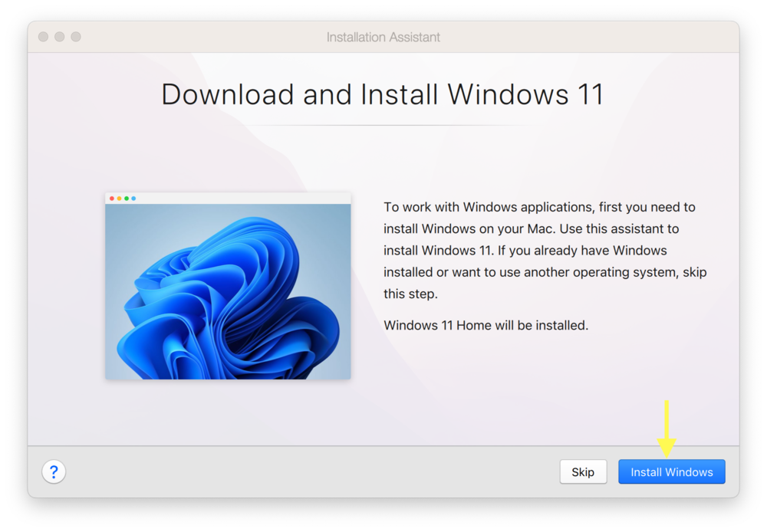Select the Windows 11 bloom wallpaper image
Viewport: 767px width, 532px height.
(227, 291)
